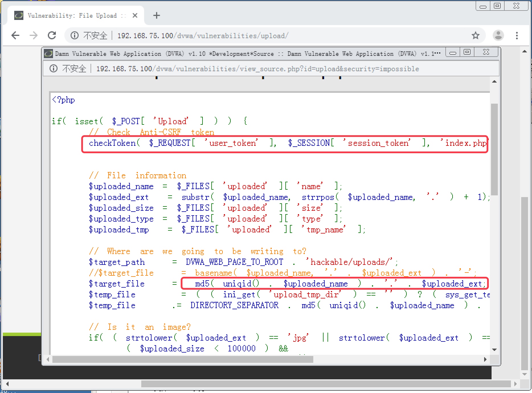
Task: Click the code box vertical scrollbar thumb
Action: click(494, 149)
